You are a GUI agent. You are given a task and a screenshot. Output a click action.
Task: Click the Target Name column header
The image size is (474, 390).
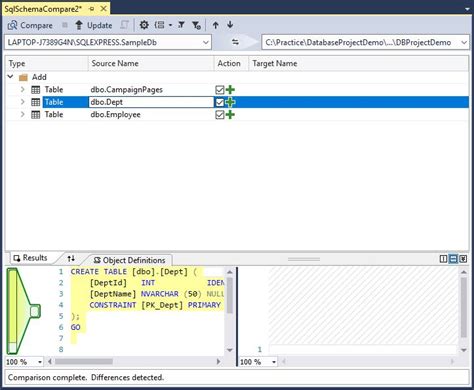(359, 63)
